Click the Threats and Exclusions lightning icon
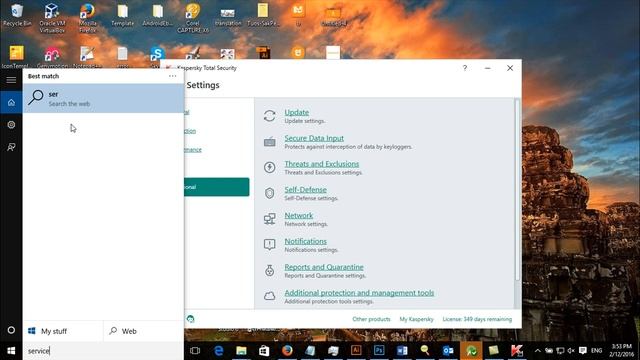 point(269,167)
